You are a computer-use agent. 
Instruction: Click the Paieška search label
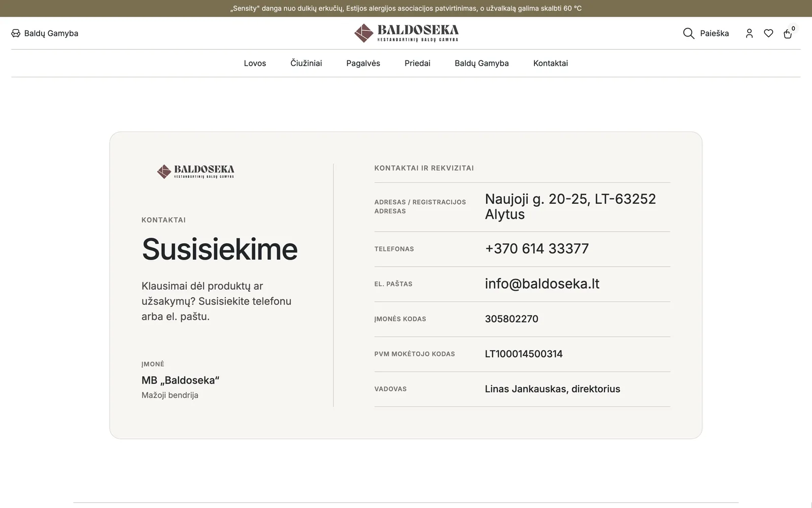click(714, 34)
